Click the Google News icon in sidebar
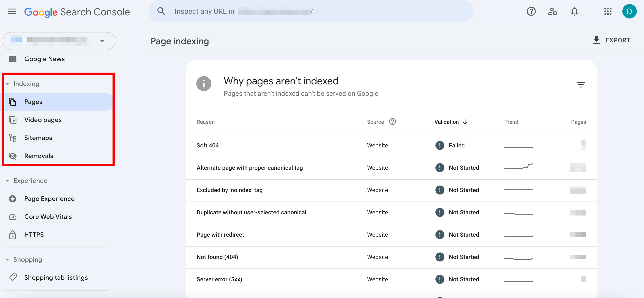Viewport: 644px width, 298px height. [13, 59]
